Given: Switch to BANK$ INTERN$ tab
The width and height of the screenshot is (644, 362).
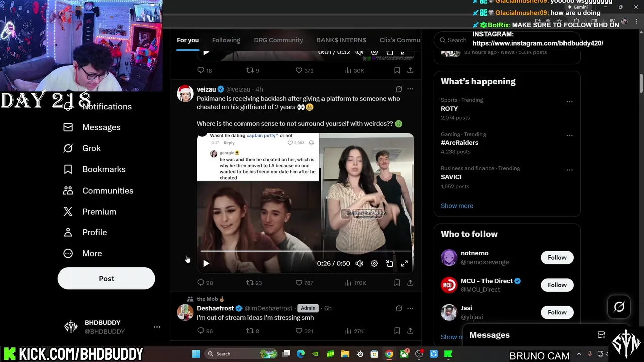Looking at the screenshot, I should (x=341, y=40).
